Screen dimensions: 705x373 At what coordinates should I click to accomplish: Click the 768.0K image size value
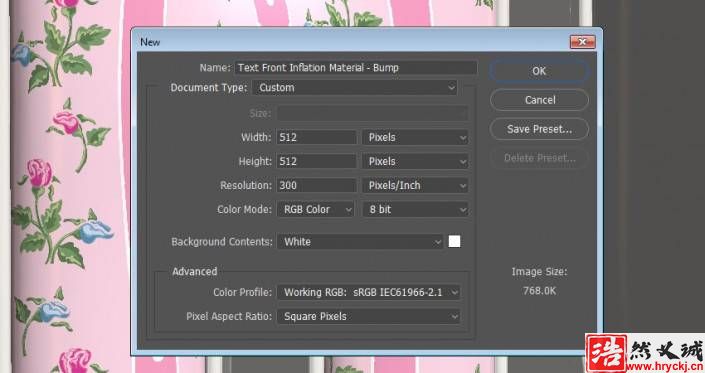click(539, 291)
